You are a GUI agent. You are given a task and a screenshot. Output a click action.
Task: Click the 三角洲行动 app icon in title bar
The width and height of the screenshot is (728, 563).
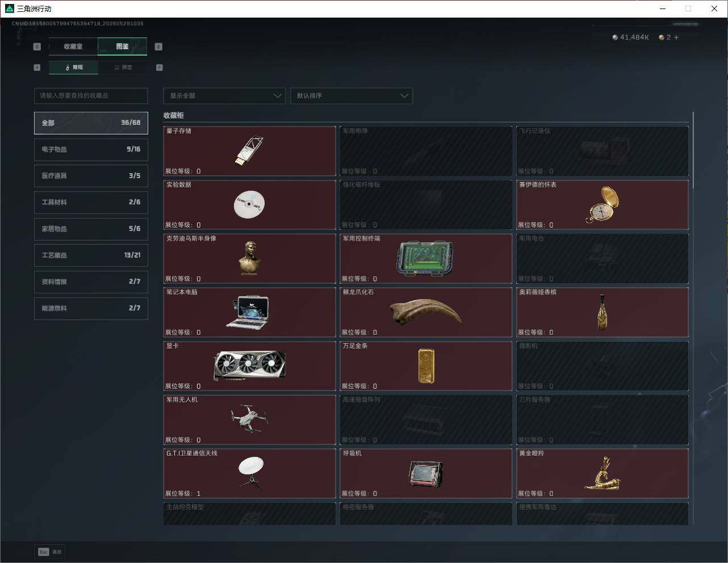[9, 9]
